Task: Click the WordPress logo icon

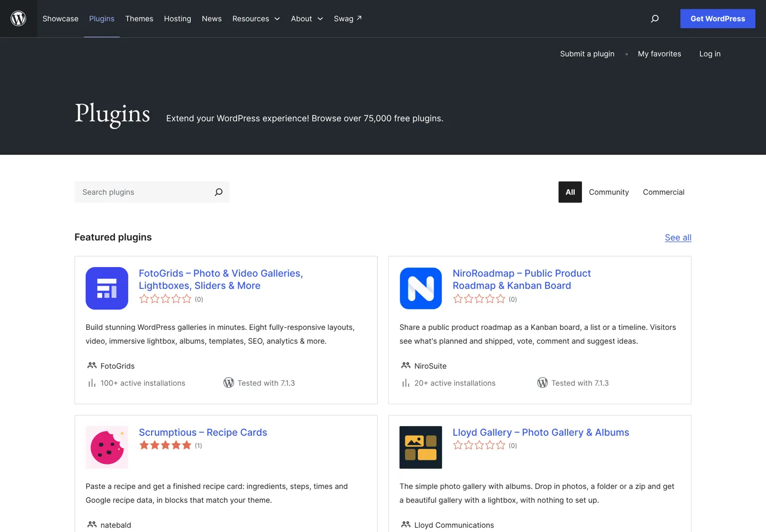Action: [19, 19]
